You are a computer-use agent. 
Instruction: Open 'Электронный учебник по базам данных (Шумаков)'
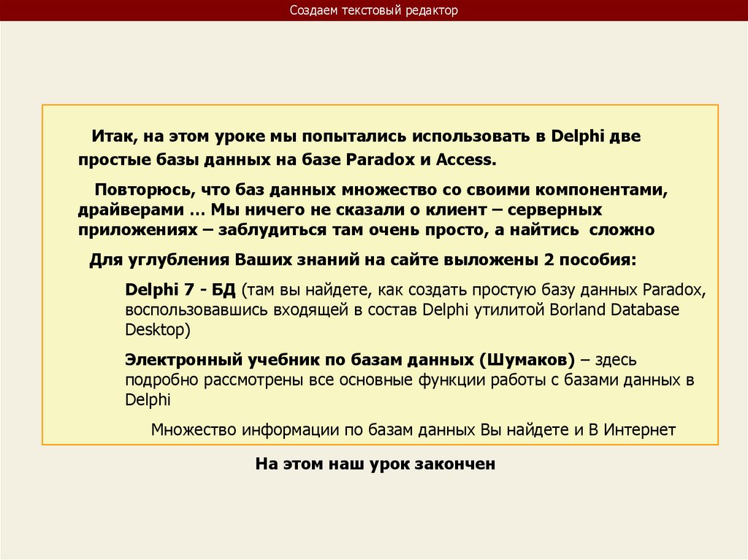coord(350,360)
